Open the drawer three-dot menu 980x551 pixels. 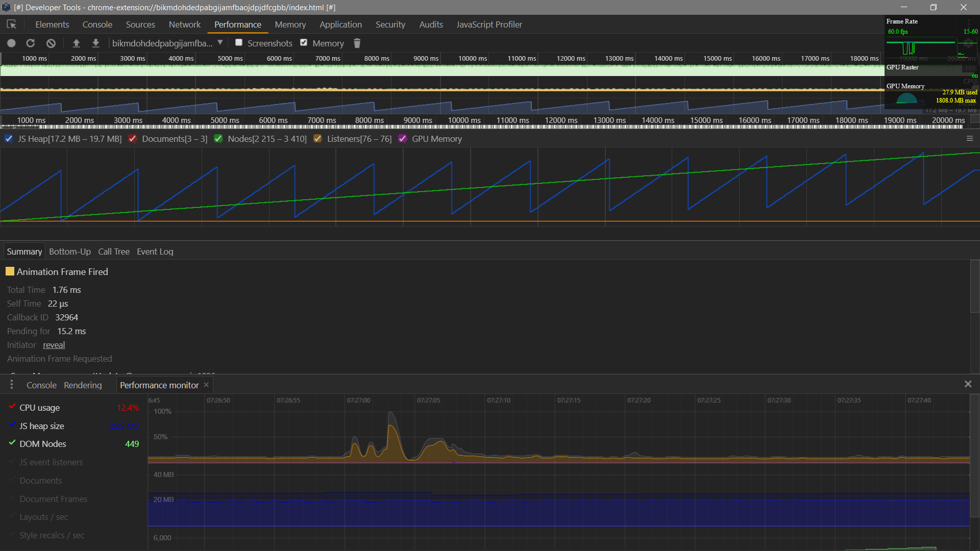point(12,385)
